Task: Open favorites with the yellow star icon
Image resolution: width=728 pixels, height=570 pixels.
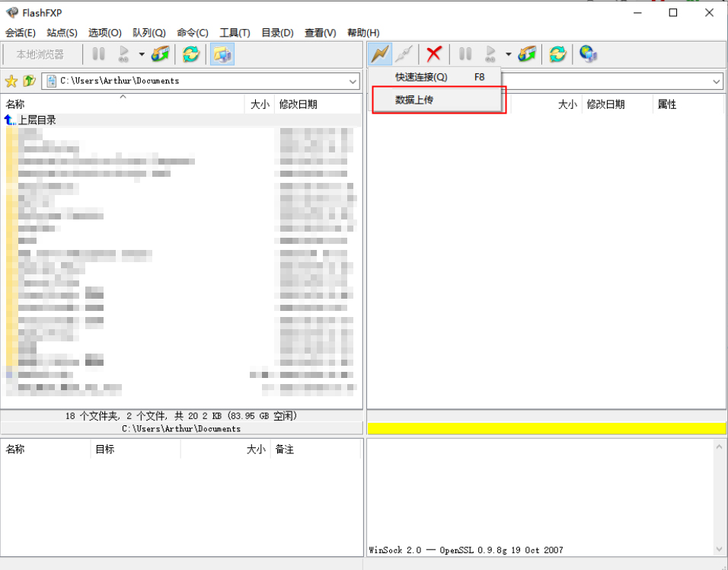Action: [11, 82]
